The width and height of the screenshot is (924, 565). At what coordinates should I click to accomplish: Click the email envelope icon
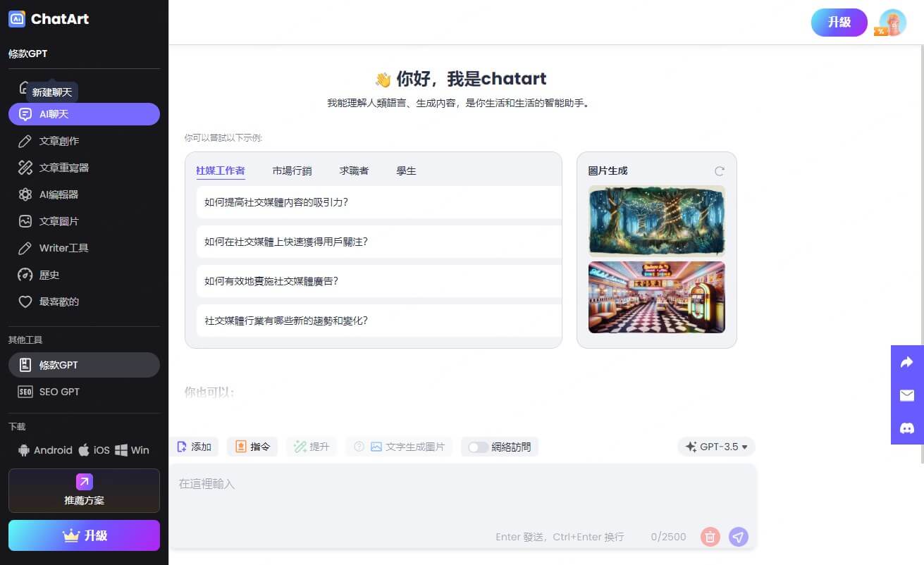(907, 395)
